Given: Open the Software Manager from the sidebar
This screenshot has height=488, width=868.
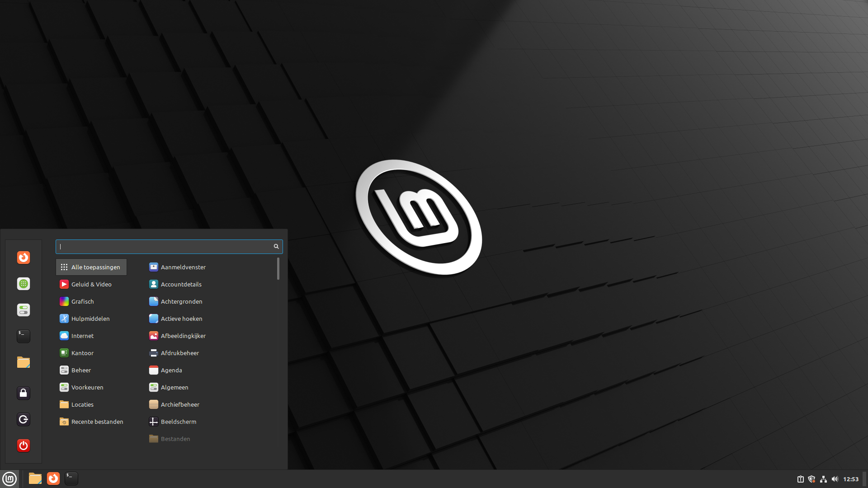Looking at the screenshot, I should 23,284.
